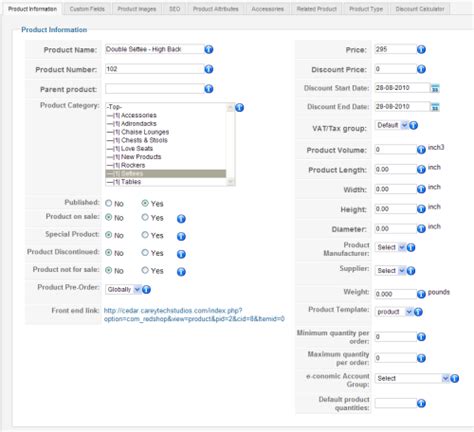Click info icon next to Product Volume field

click(x=421, y=150)
